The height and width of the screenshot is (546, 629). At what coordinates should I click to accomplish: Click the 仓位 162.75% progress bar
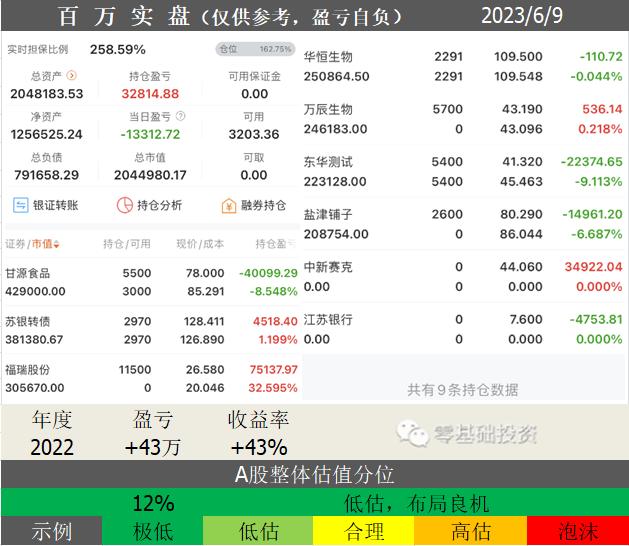[x=256, y=49]
